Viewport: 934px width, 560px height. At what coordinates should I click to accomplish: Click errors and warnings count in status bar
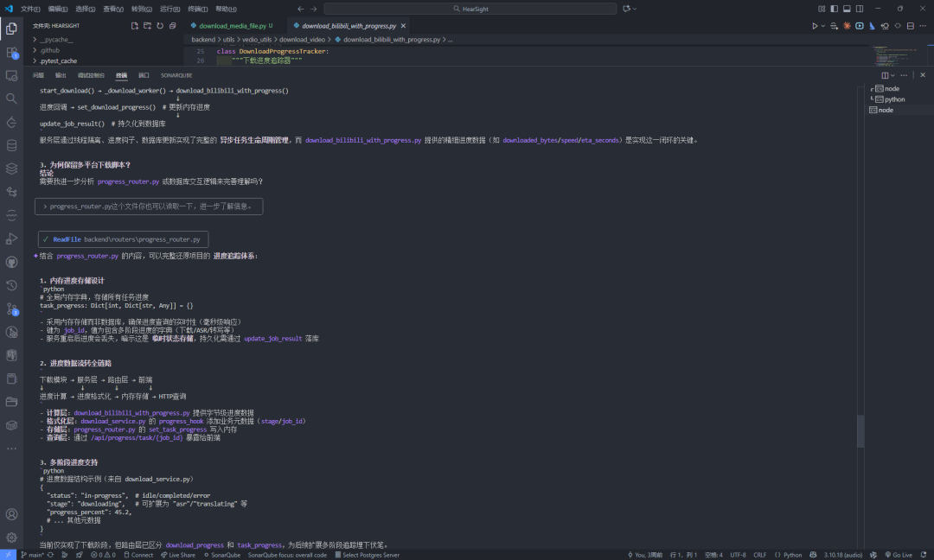pos(103,555)
